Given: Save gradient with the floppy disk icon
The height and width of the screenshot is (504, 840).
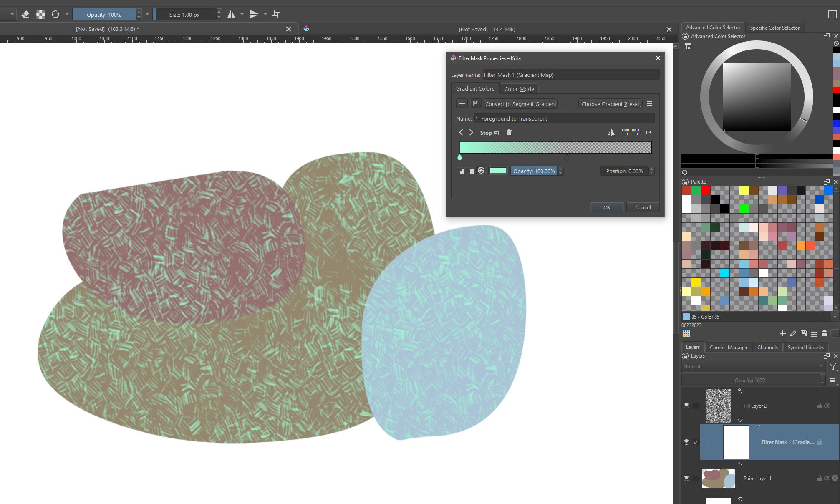Looking at the screenshot, I should (475, 103).
